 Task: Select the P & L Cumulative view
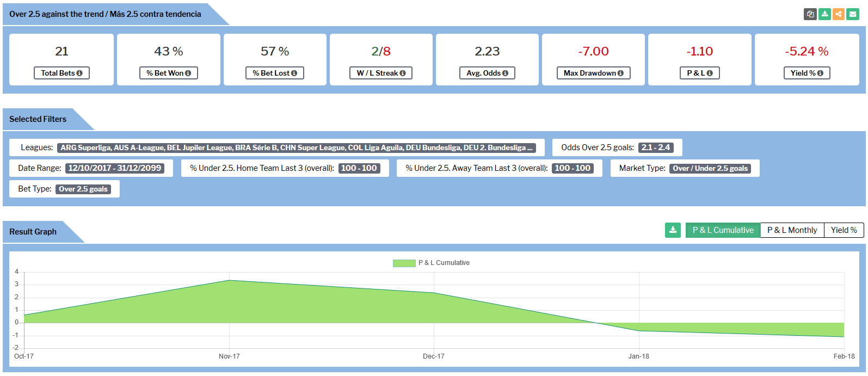(x=723, y=230)
